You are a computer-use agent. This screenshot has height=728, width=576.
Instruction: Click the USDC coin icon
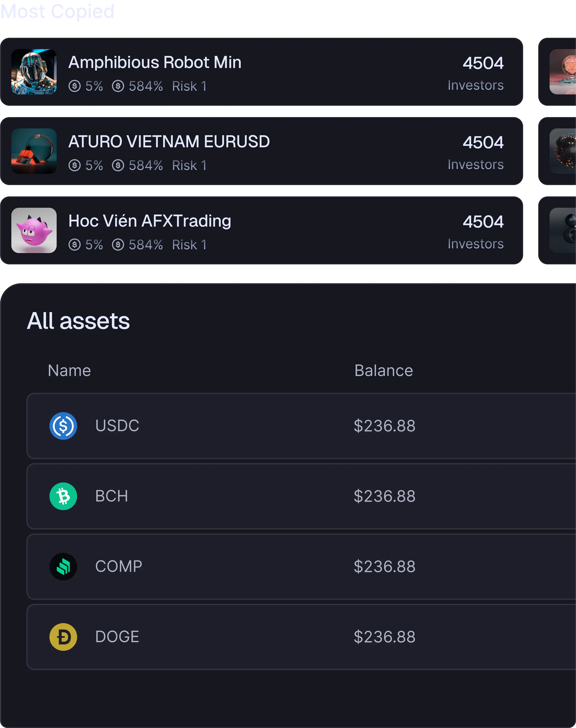point(63,426)
